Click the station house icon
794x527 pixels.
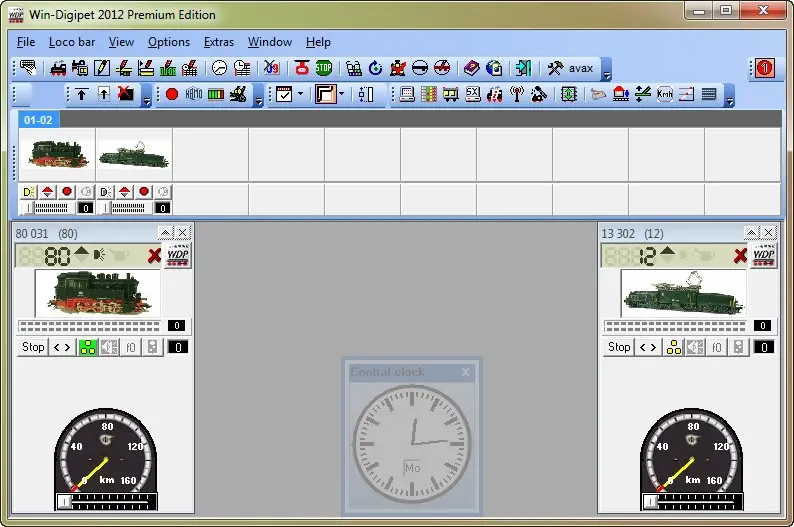coord(620,94)
